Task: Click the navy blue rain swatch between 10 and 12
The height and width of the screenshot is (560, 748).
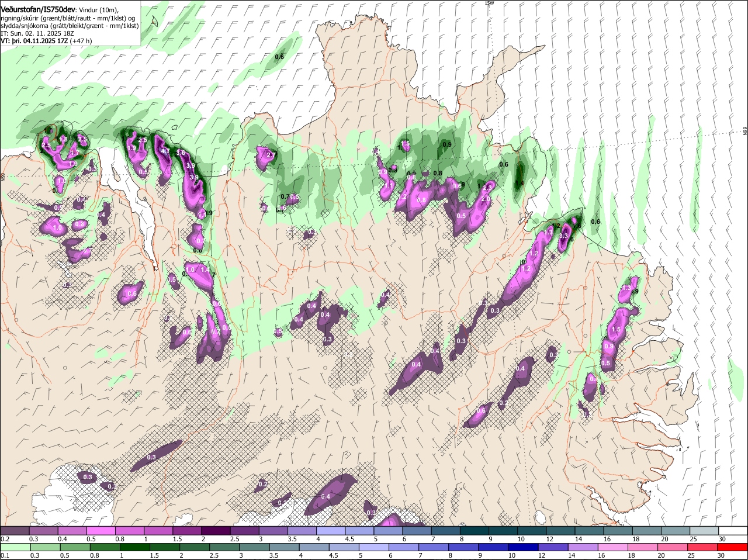Action: tap(523, 547)
